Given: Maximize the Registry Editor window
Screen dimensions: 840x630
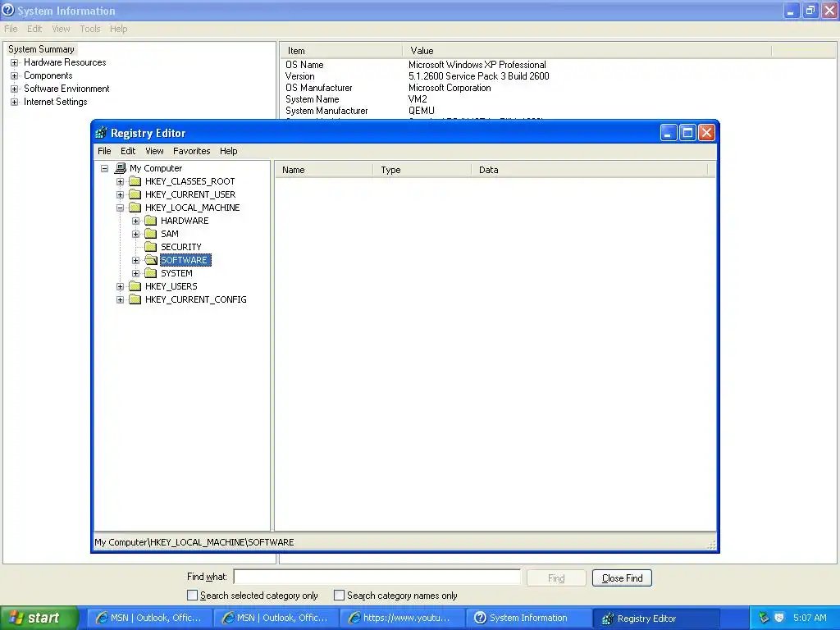Looking at the screenshot, I should [x=688, y=132].
